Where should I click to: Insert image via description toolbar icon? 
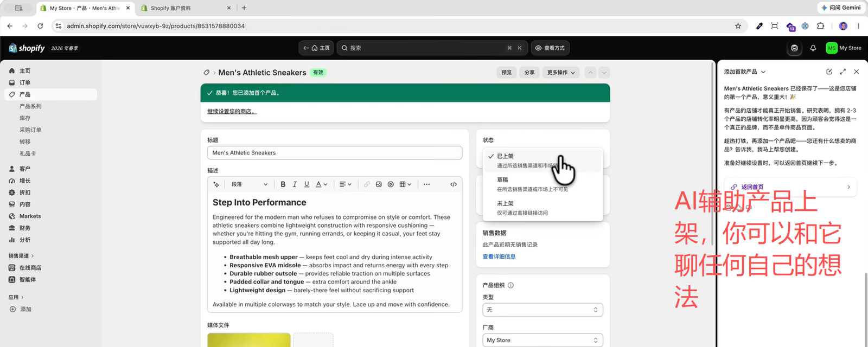[x=379, y=184]
